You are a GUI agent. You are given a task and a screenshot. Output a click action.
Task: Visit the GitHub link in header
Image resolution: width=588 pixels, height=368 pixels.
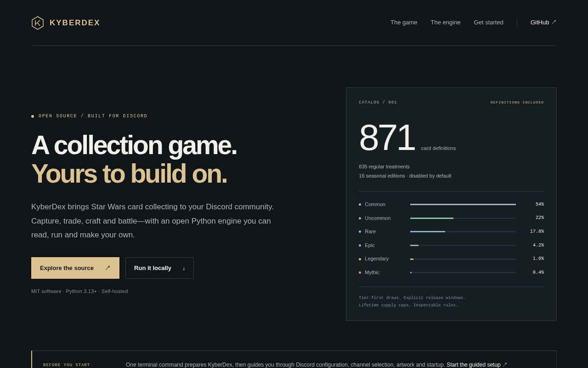543,23
